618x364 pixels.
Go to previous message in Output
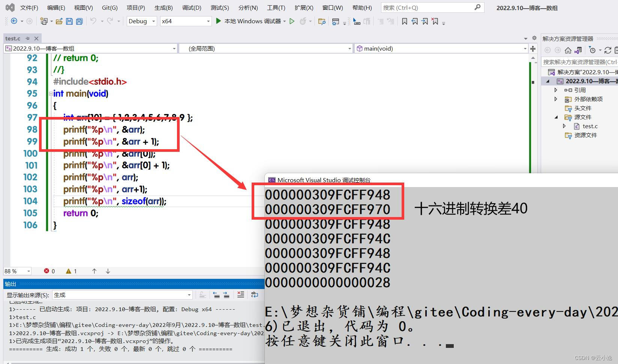[216, 295]
